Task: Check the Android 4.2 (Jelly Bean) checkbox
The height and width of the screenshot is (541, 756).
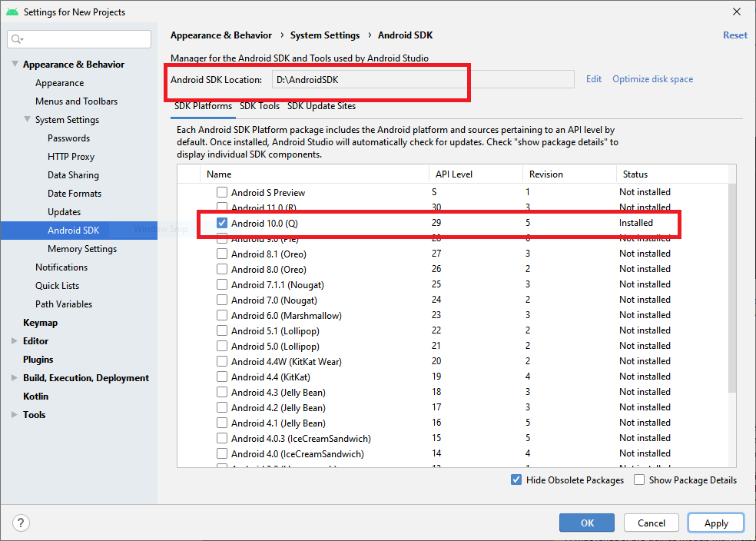Action: click(x=222, y=407)
